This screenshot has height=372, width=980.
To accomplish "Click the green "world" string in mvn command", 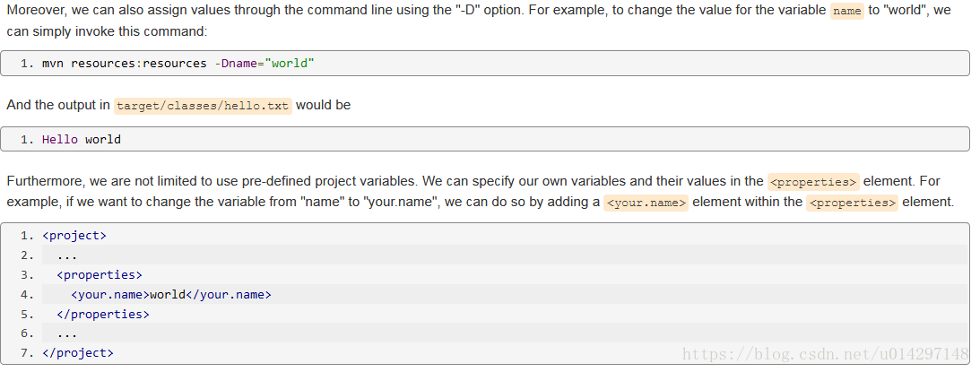I will click(x=289, y=64).
